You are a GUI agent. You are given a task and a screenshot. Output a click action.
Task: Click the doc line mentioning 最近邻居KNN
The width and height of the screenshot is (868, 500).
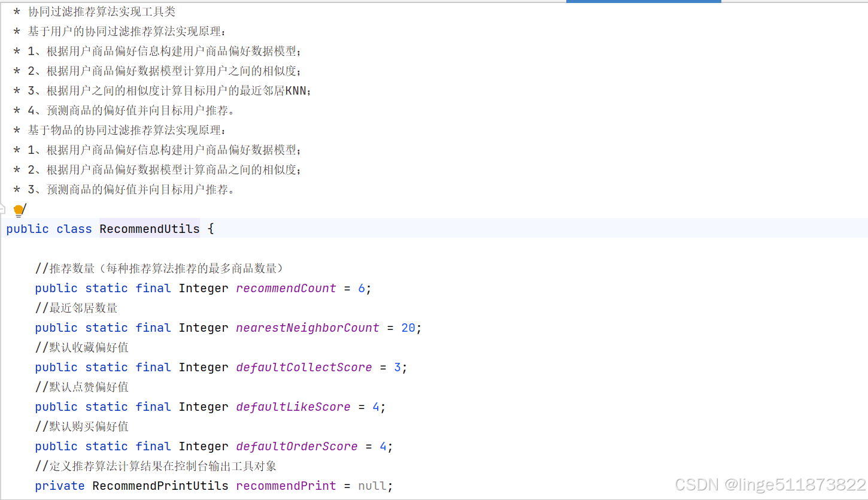170,90
